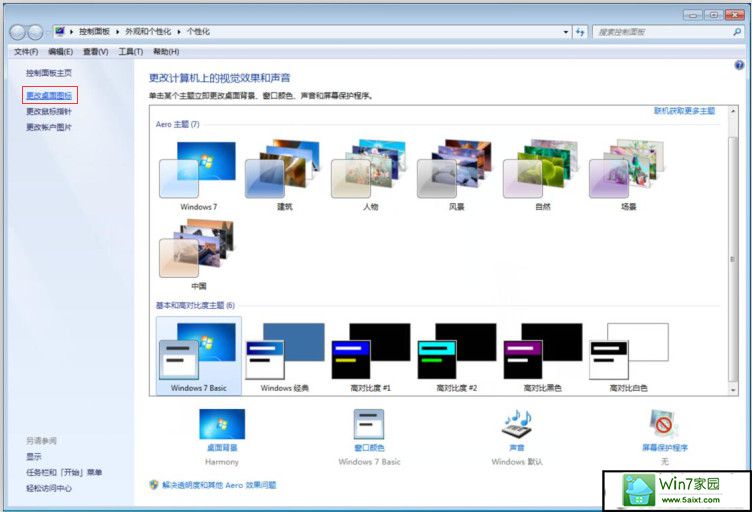This screenshot has height=512, width=752.
Task: Go to 控制面板主页
Action: coord(49,73)
